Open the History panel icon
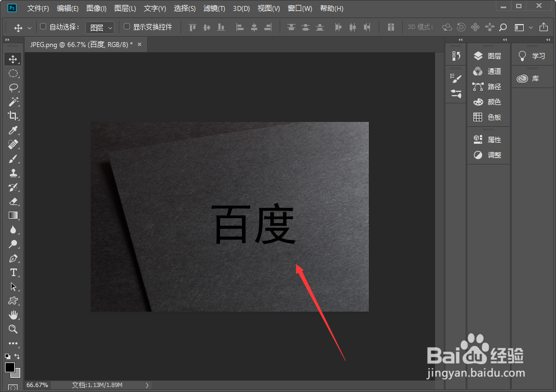 click(456, 56)
